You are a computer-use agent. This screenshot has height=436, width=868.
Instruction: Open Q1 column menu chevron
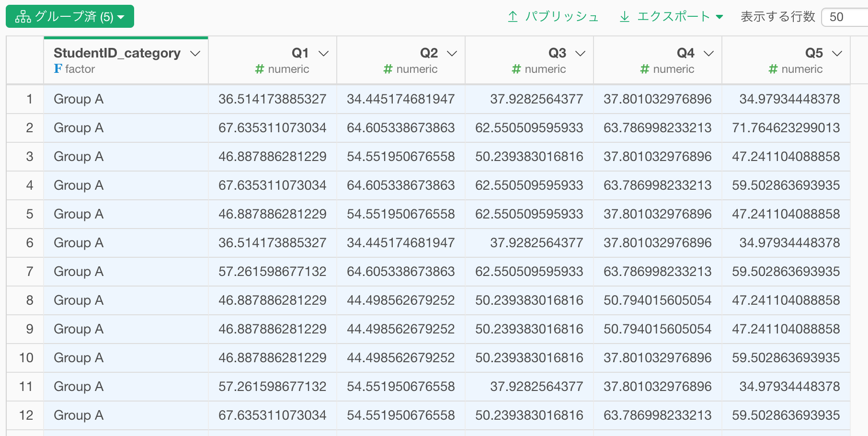[x=323, y=53]
